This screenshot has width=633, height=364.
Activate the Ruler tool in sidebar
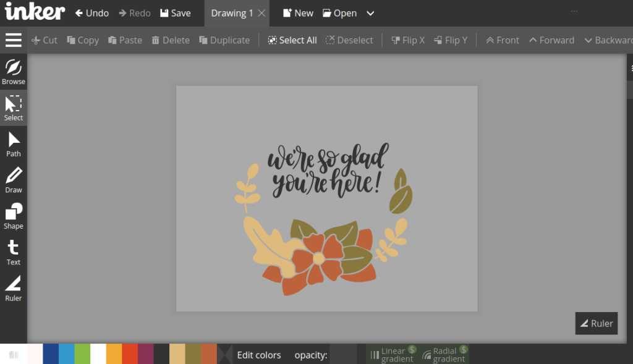(13, 288)
